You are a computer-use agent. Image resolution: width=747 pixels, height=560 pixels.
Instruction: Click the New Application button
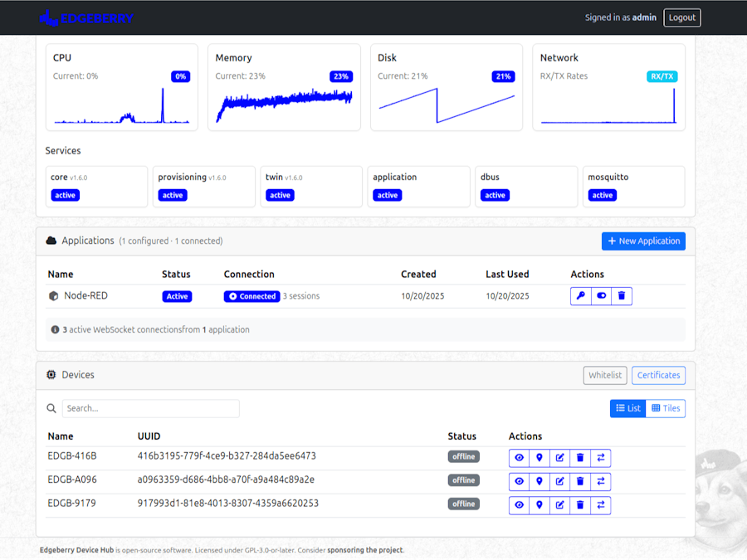coord(643,241)
